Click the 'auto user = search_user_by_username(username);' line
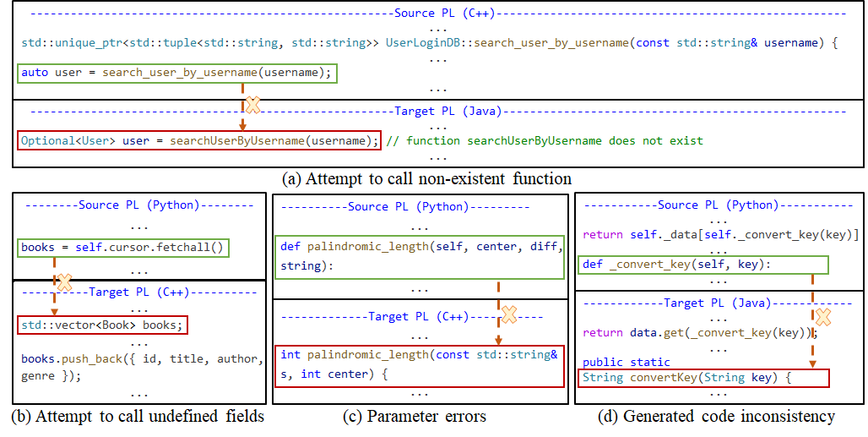The image size is (868, 437). (x=176, y=73)
